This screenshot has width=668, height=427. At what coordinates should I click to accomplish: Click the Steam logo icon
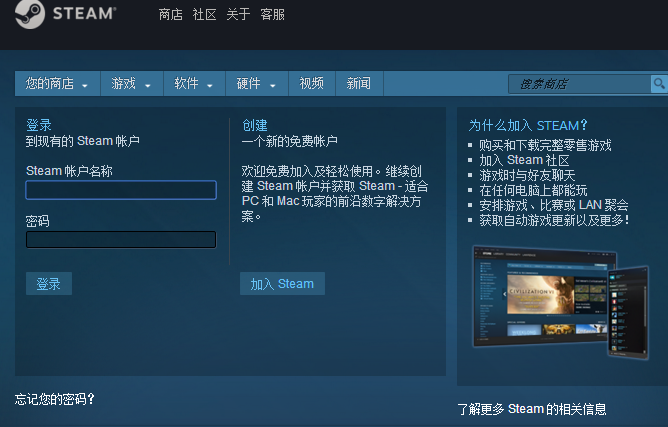[x=30, y=14]
